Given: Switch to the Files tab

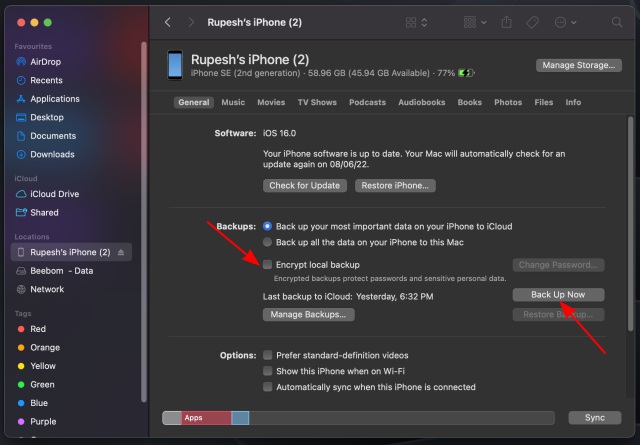Looking at the screenshot, I should tap(544, 102).
